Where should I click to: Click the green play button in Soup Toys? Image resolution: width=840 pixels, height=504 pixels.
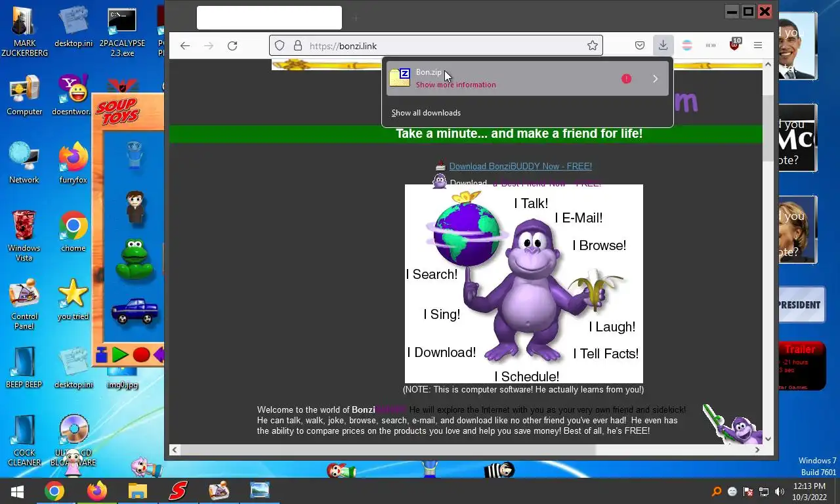(x=120, y=355)
